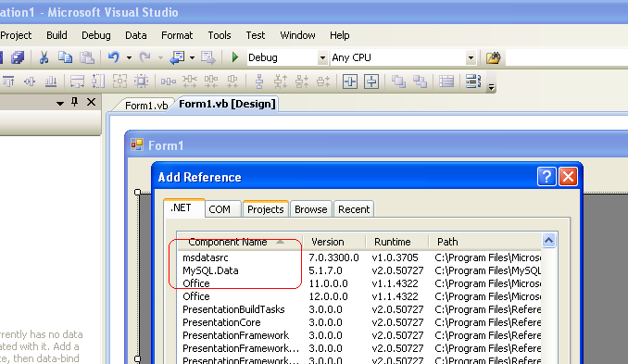Click Remove Vertical Spacing icon
Viewport: 628px width, 364px height.
323,82
